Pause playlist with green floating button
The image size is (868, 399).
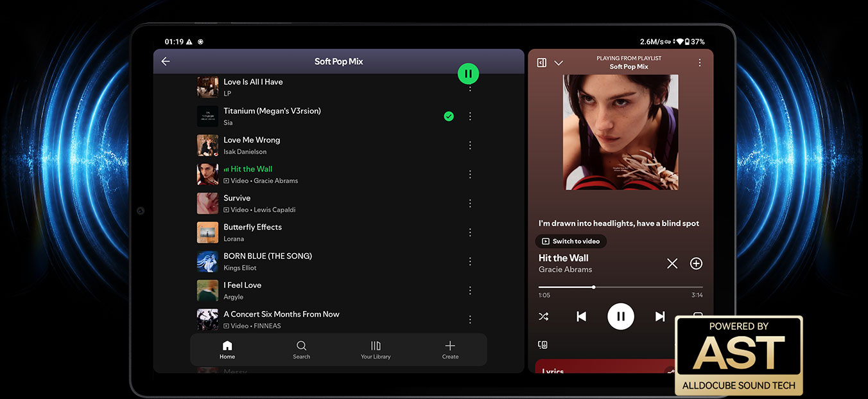468,73
